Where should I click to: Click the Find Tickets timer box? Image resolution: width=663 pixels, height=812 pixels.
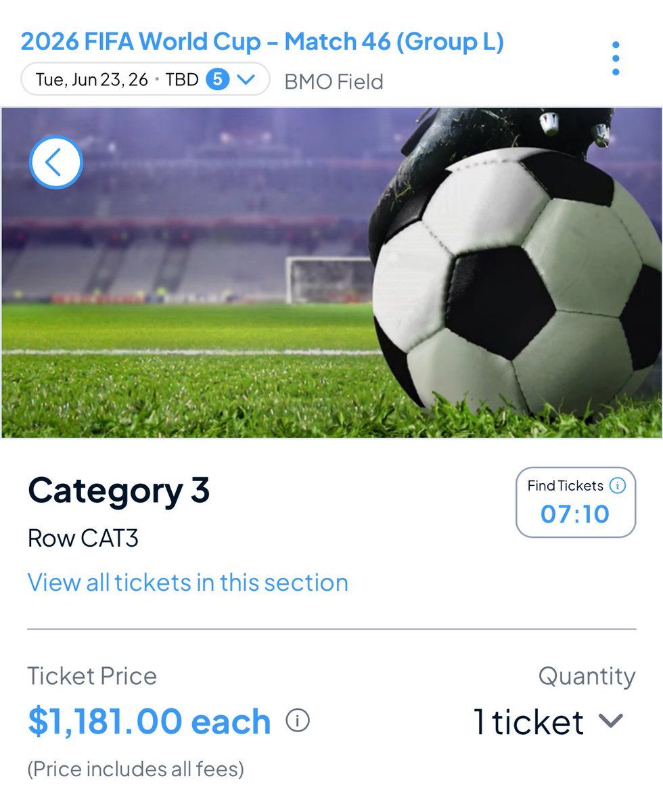click(576, 502)
